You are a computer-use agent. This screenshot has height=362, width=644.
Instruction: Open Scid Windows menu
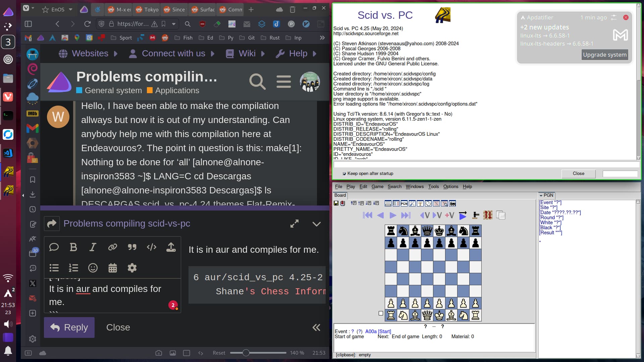tap(415, 187)
